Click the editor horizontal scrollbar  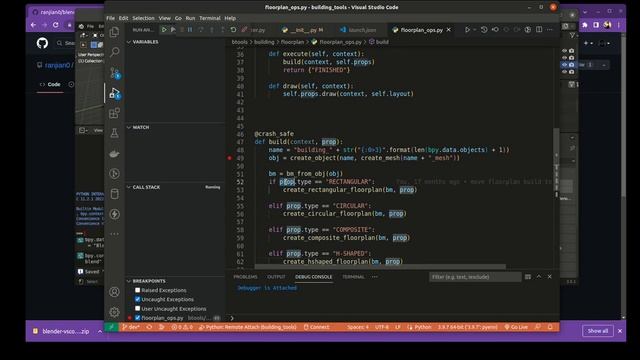click(x=380, y=267)
